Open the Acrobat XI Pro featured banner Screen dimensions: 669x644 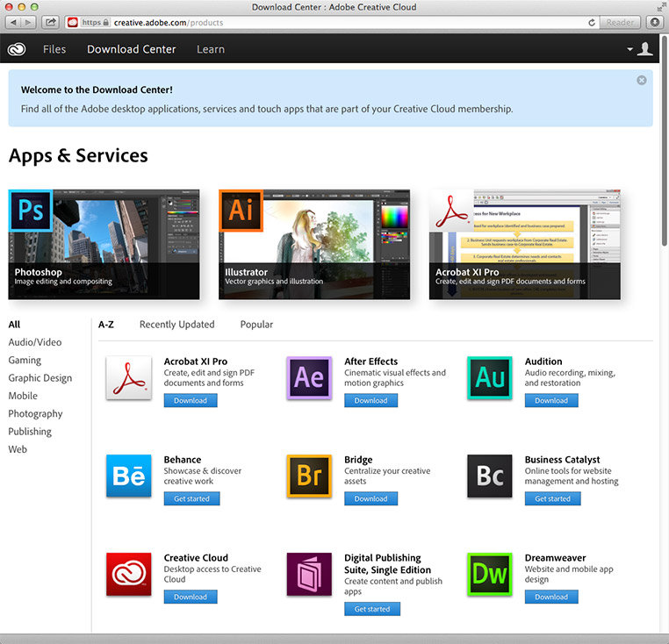[525, 245]
